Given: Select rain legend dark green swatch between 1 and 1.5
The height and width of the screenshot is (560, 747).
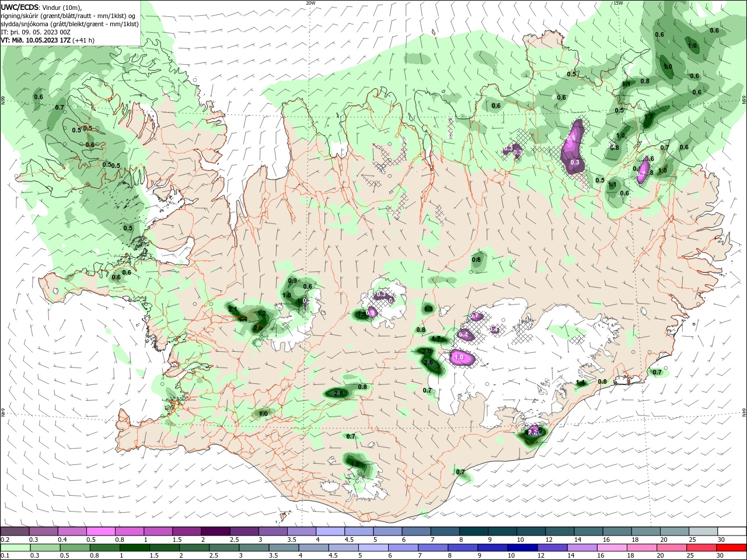Looking at the screenshot, I should point(134,548).
